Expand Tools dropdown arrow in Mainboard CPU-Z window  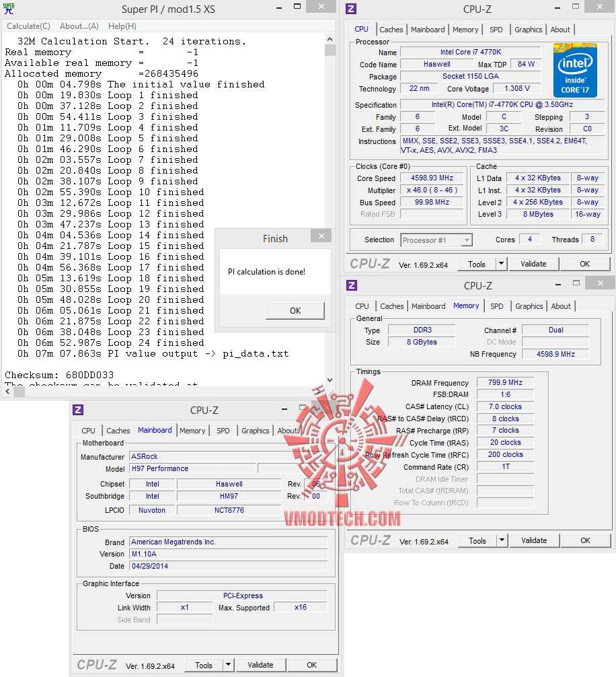pos(229,666)
